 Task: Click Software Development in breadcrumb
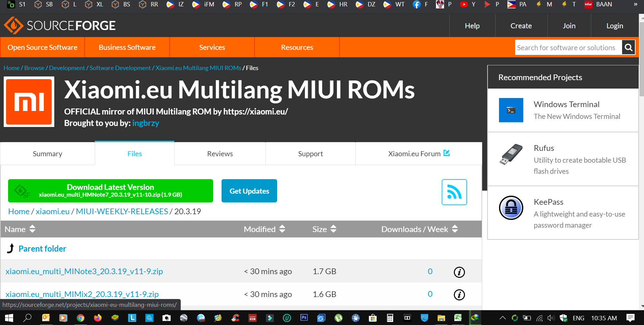[x=120, y=68]
